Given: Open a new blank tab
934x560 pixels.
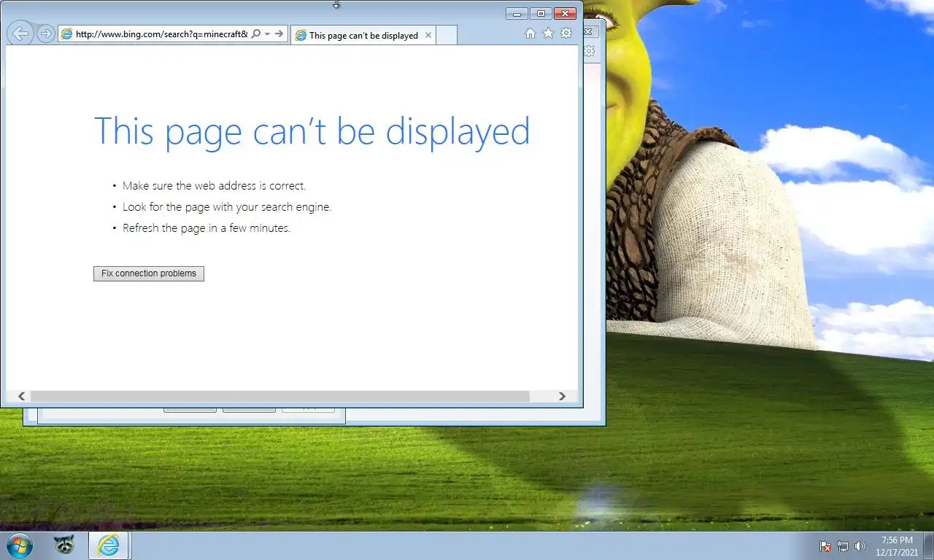Looking at the screenshot, I should (447, 35).
